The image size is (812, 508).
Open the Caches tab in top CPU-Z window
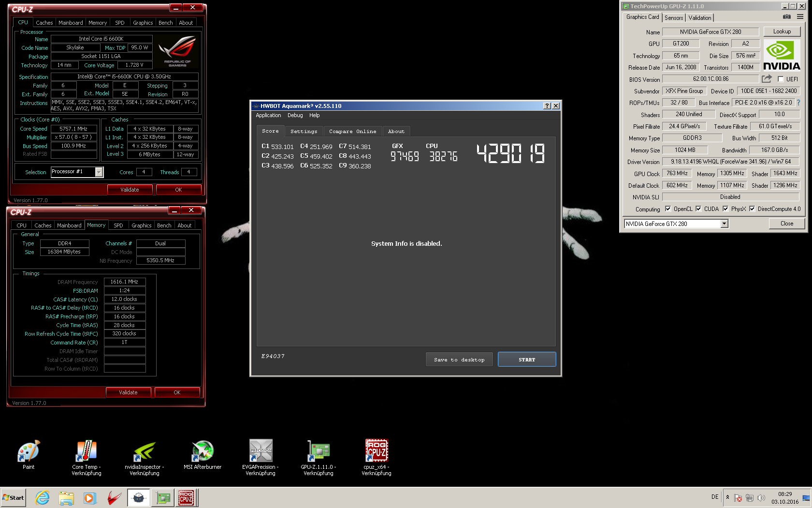(44, 23)
